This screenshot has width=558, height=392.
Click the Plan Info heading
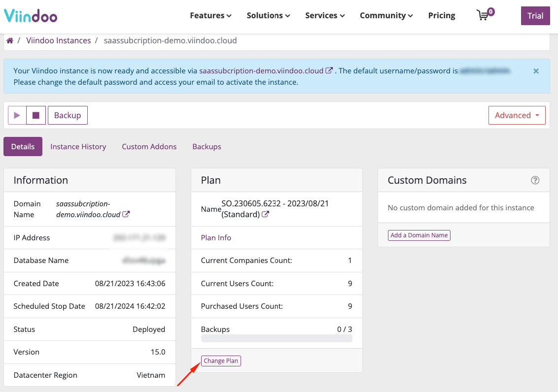click(x=216, y=238)
